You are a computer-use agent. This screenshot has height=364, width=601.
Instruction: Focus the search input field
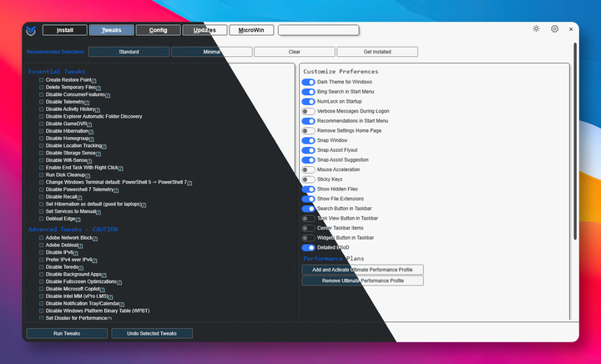[x=319, y=30]
